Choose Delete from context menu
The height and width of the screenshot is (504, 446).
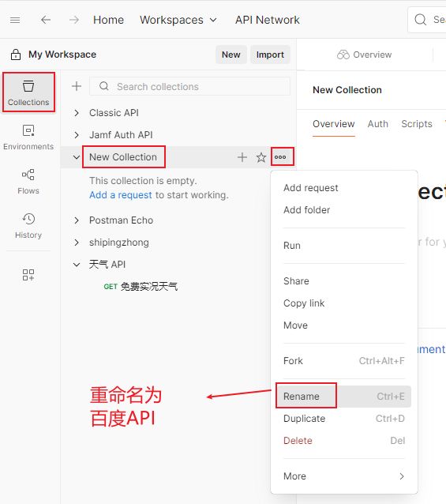click(x=344, y=441)
